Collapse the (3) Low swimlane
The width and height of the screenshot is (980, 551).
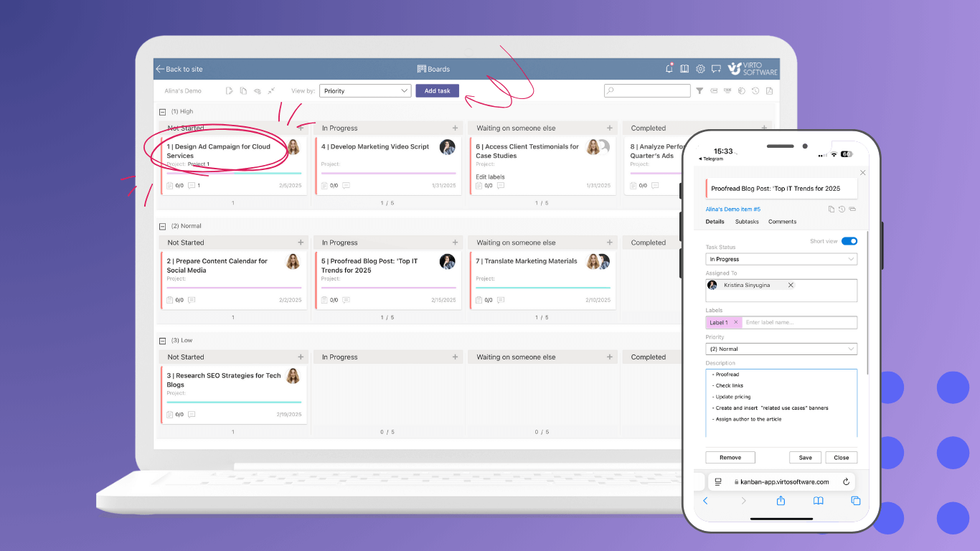coord(163,340)
